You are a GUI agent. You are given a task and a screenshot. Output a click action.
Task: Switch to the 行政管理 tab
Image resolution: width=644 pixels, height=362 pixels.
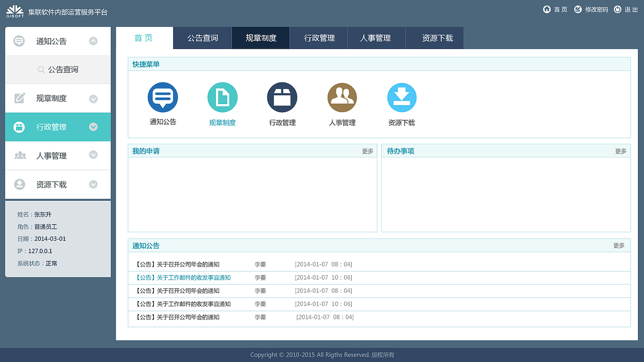(x=319, y=38)
